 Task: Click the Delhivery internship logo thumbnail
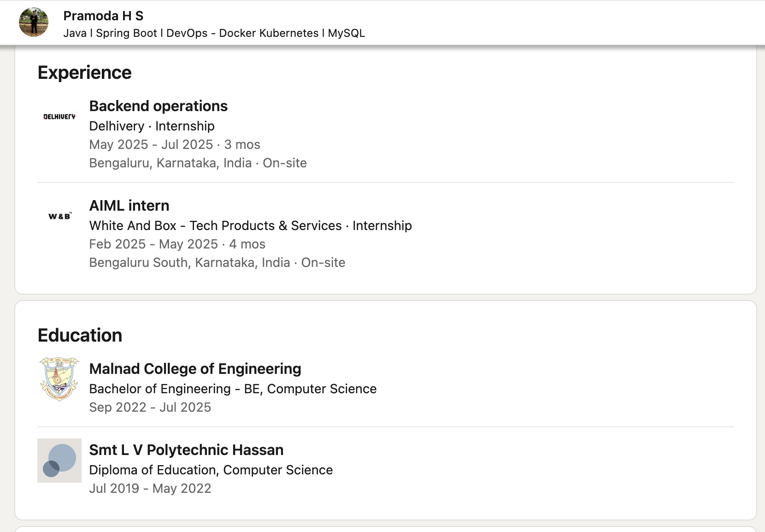59,117
